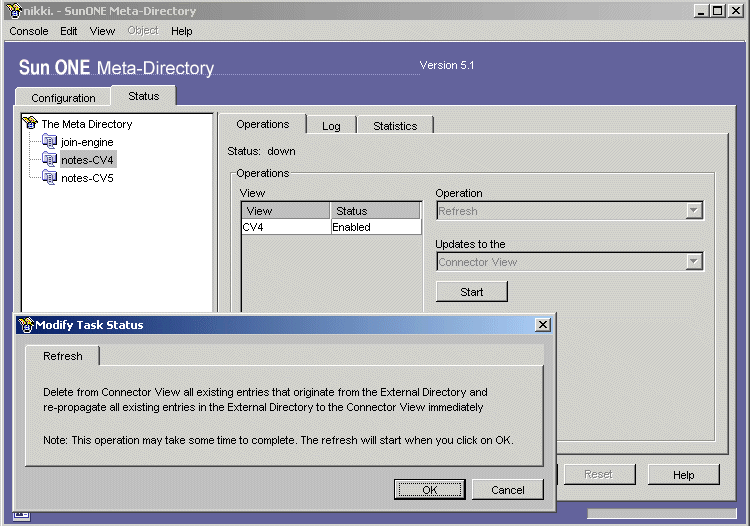Open the Edit menu
The width and height of the screenshot is (751, 526).
(x=68, y=31)
